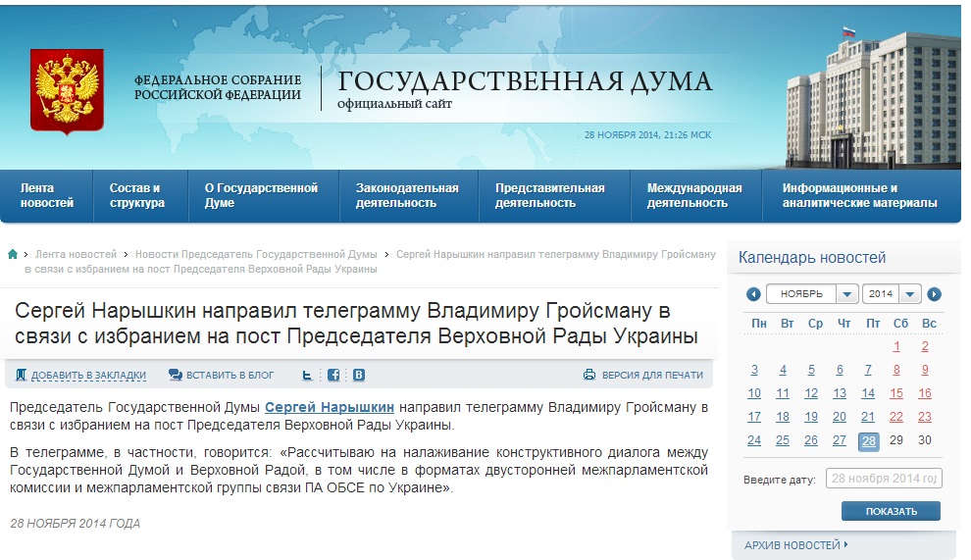Select November 2 in the calendar

pyautogui.click(x=925, y=347)
